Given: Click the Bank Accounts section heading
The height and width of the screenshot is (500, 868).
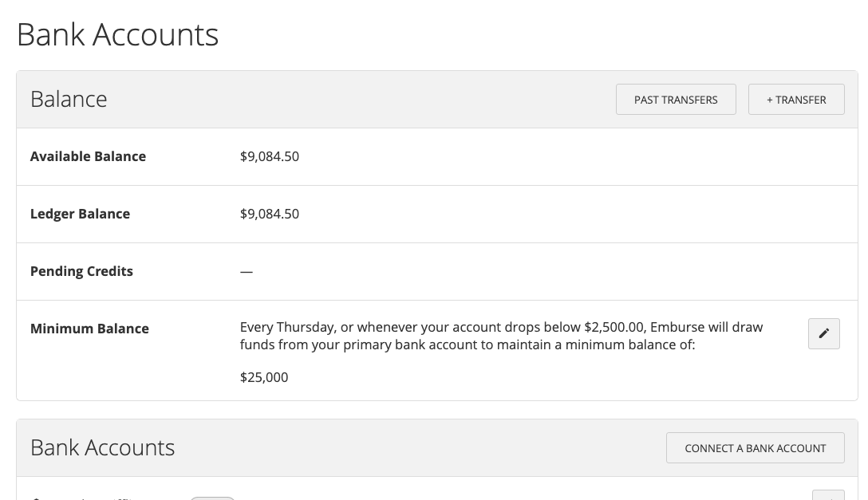Looking at the screenshot, I should 102,447.
